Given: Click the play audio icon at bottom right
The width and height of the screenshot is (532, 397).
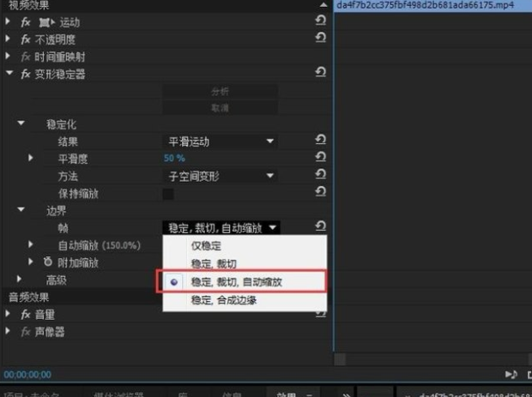Looking at the screenshot, I should click(511, 374).
